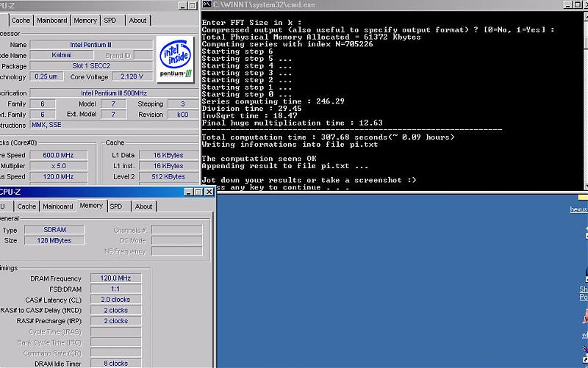Image resolution: width=588 pixels, height=368 pixels.
Task: Open Mainboard tab in lower CPU-Z window
Action: [58, 206]
